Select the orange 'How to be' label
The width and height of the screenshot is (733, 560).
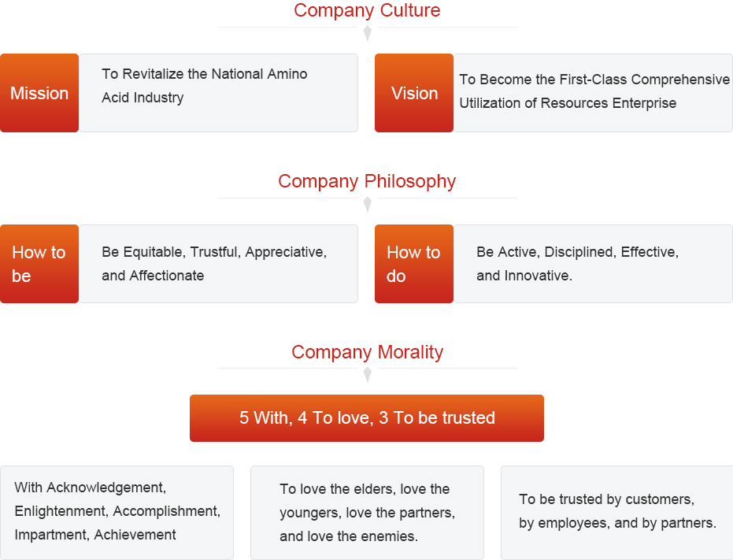[x=39, y=264]
